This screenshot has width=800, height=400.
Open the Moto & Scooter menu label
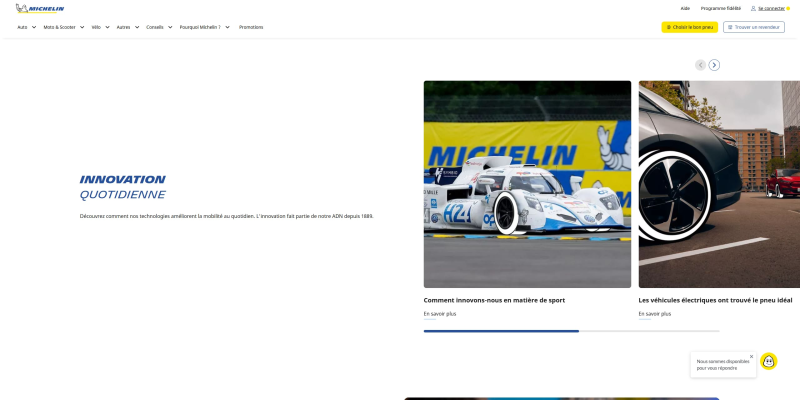point(59,27)
